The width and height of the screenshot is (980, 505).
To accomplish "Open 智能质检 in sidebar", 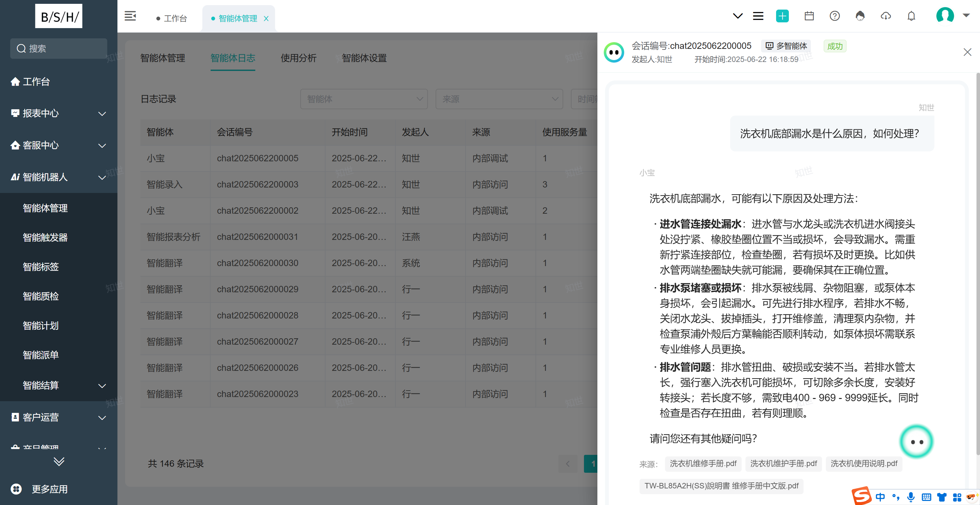I will [x=41, y=296].
